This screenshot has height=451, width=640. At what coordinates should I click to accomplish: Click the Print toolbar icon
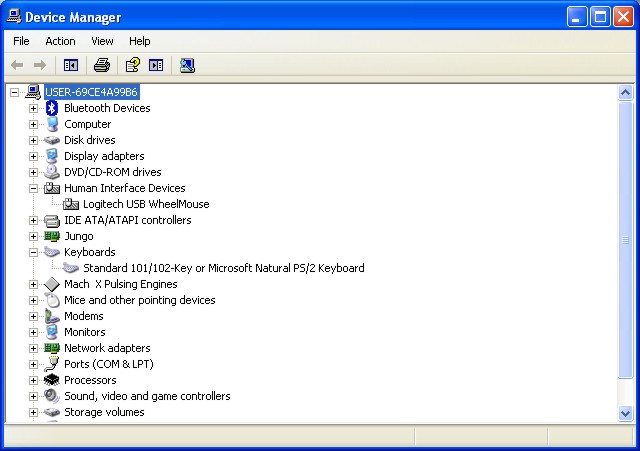(x=102, y=65)
